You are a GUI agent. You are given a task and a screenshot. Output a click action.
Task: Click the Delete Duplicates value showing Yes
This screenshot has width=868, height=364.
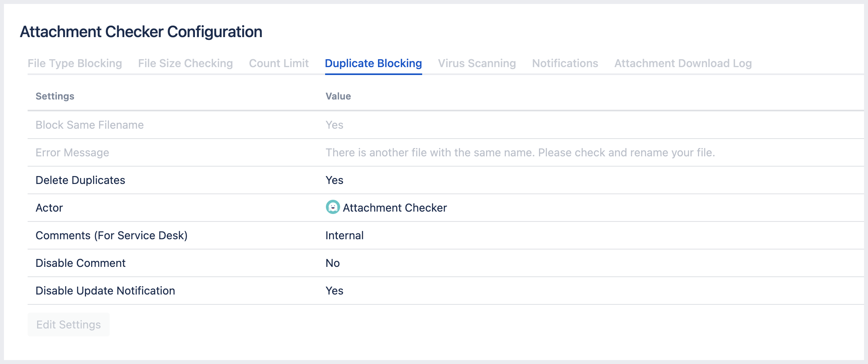point(334,180)
